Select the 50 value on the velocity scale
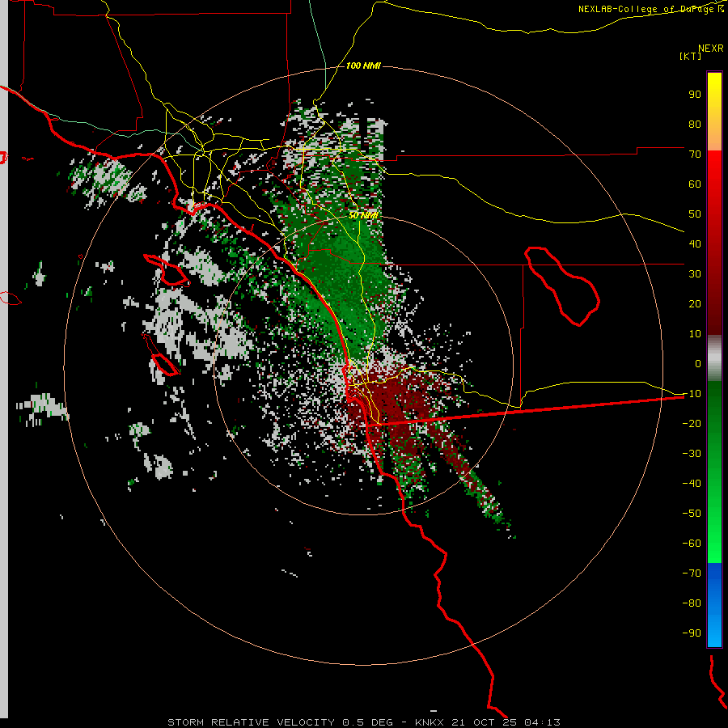Screen dimensions: 728x728 695,214
